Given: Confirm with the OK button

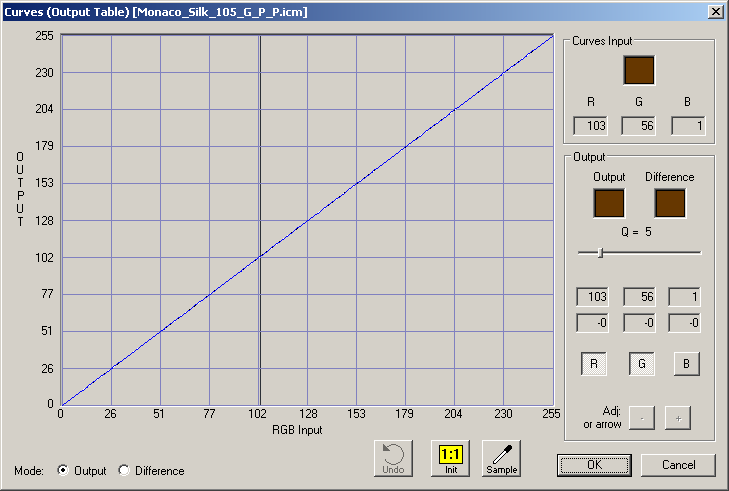Looking at the screenshot, I should pyautogui.click(x=594, y=465).
